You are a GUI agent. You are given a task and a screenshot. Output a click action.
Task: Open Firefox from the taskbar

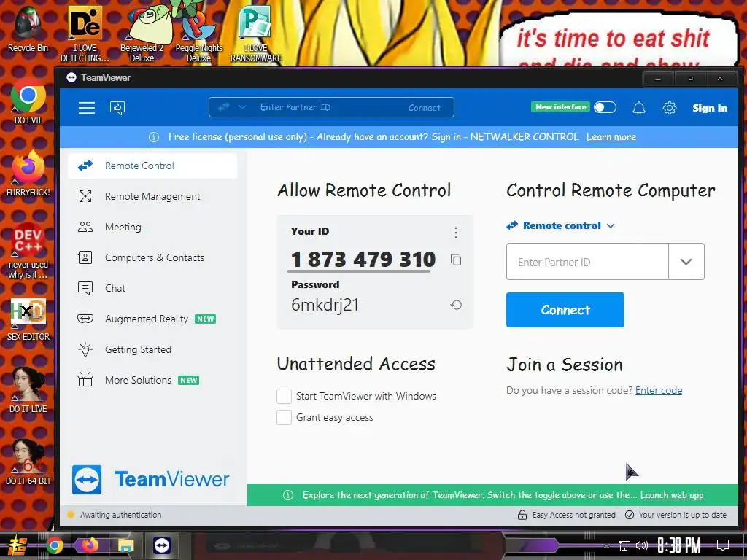90,545
